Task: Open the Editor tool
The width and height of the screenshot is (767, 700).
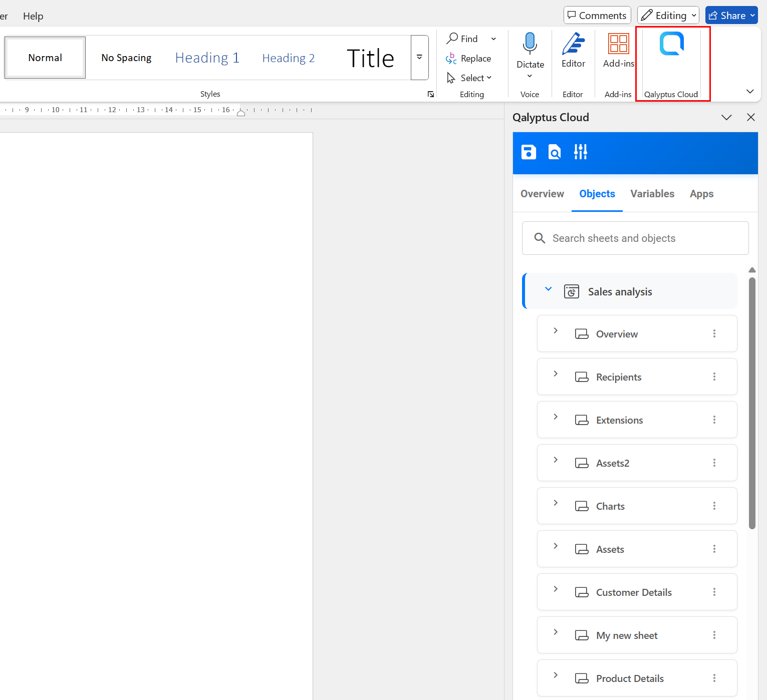Action: tap(573, 50)
